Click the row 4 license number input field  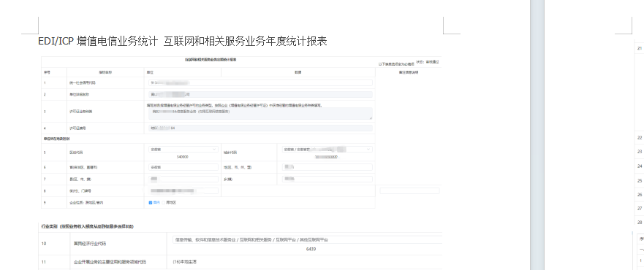tap(260, 128)
